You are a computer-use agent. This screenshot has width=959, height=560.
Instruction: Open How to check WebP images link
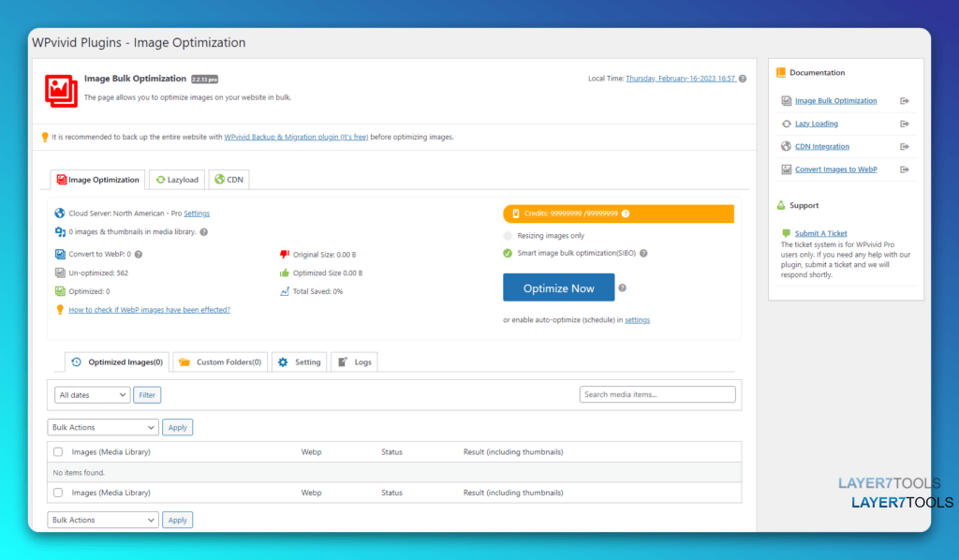[149, 310]
